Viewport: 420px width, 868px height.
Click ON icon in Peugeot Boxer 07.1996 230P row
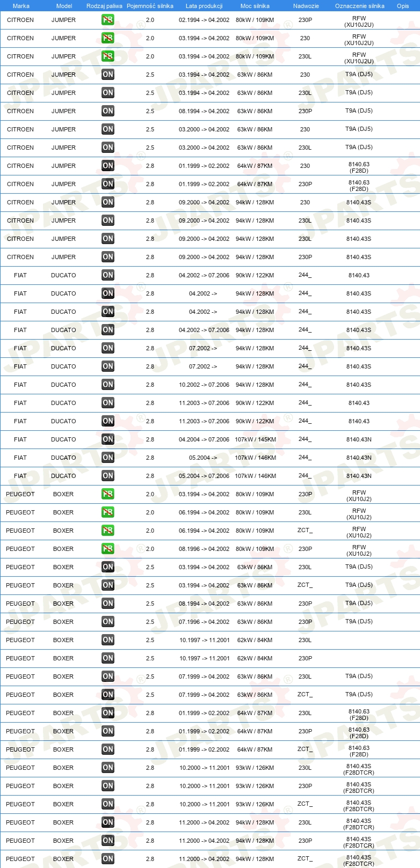point(108,622)
